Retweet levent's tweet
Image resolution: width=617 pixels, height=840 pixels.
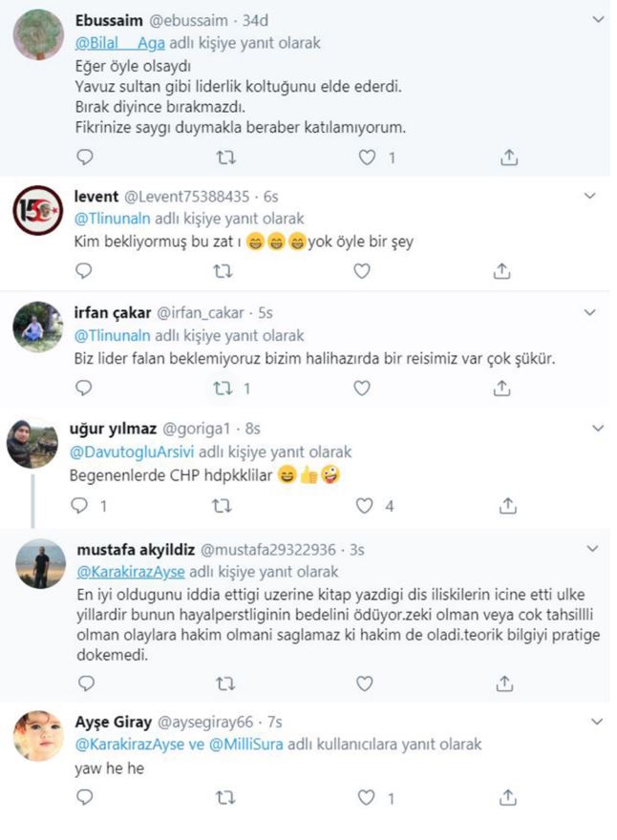pos(223,271)
